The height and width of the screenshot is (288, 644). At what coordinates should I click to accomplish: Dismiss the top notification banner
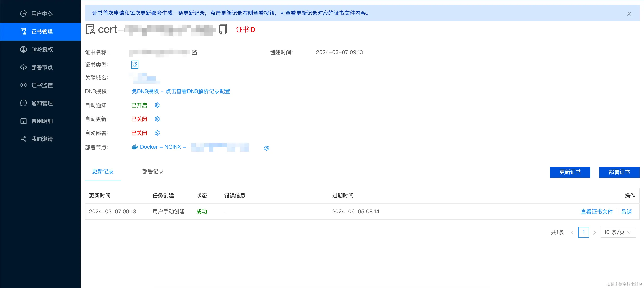tap(629, 13)
